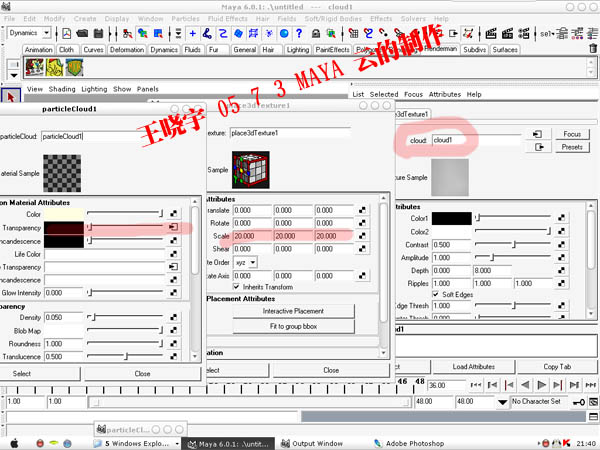The image size is (600, 450).
Task: Open Output Window from the taskbar
Action: point(312,443)
